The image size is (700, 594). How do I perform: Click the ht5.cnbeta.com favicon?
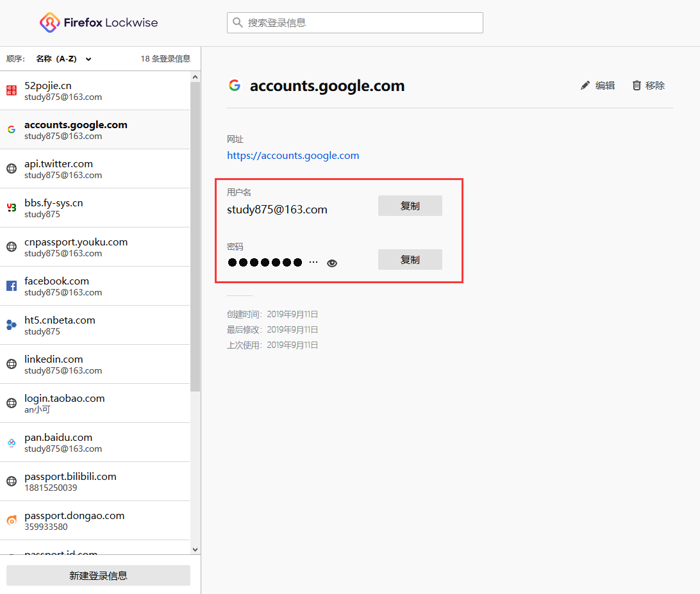pyautogui.click(x=11, y=325)
